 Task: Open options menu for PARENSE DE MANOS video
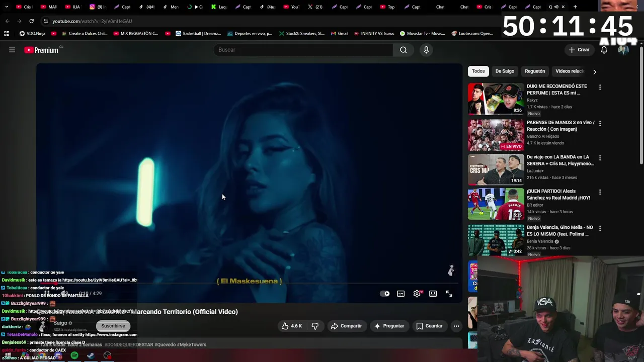click(x=600, y=123)
